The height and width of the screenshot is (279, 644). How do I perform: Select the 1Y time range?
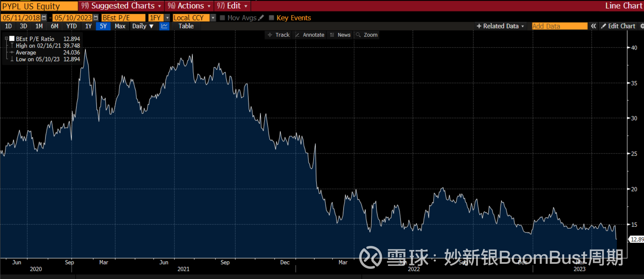click(x=88, y=26)
